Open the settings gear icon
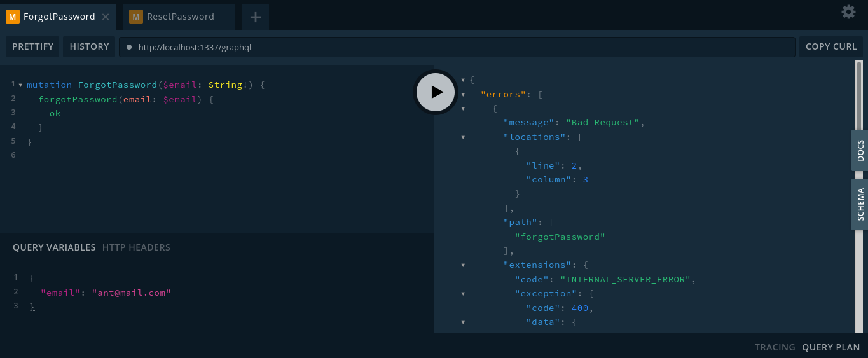Screen dimensions: 868x358 point(848,11)
